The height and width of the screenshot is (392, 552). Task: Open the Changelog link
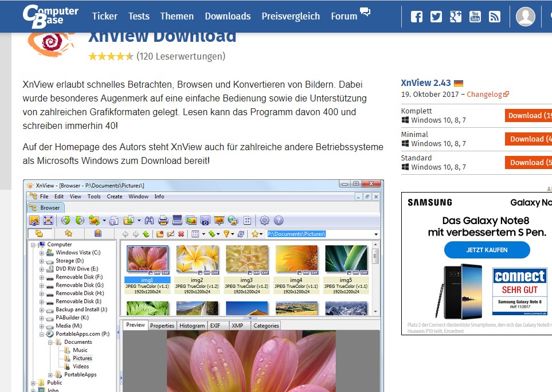488,95
